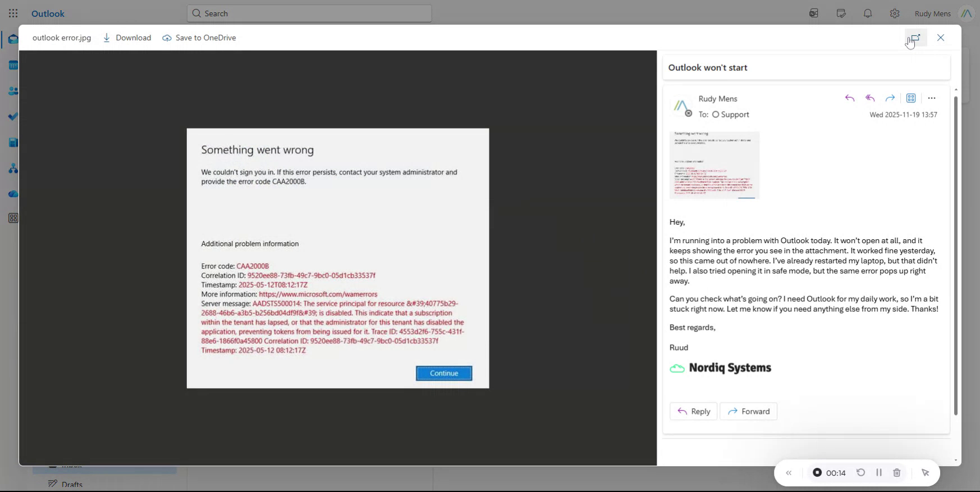Open the More apps icon in sidebar

pos(13,218)
